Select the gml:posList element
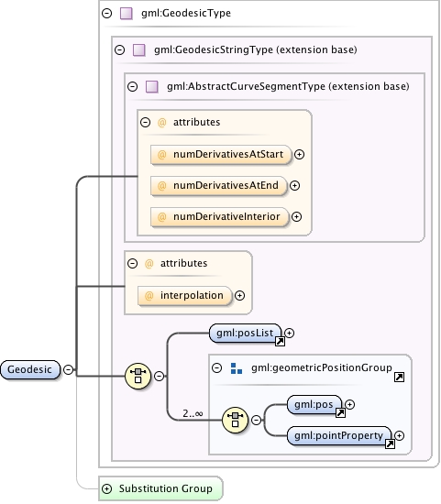Screen dimensions: 441x504 click(245, 333)
